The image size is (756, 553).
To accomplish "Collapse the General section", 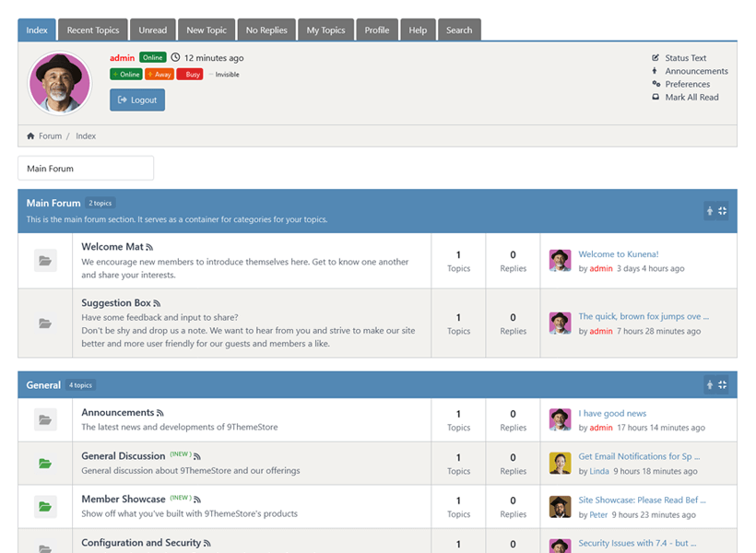I will point(723,385).
